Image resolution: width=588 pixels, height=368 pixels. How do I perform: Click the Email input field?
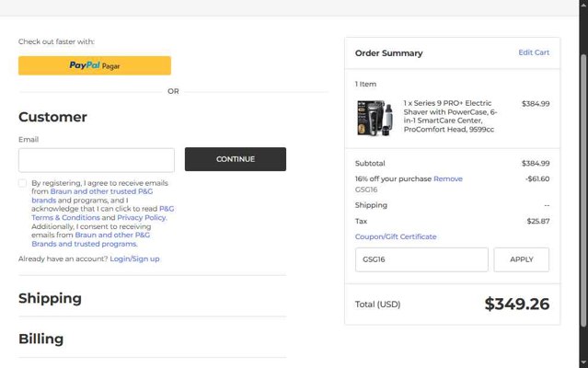97,160
